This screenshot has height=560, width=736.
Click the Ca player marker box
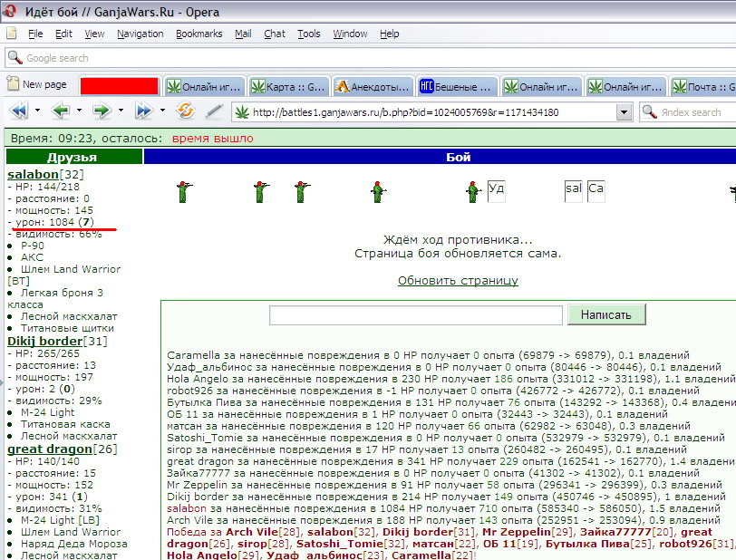click(x=596, y=191)
